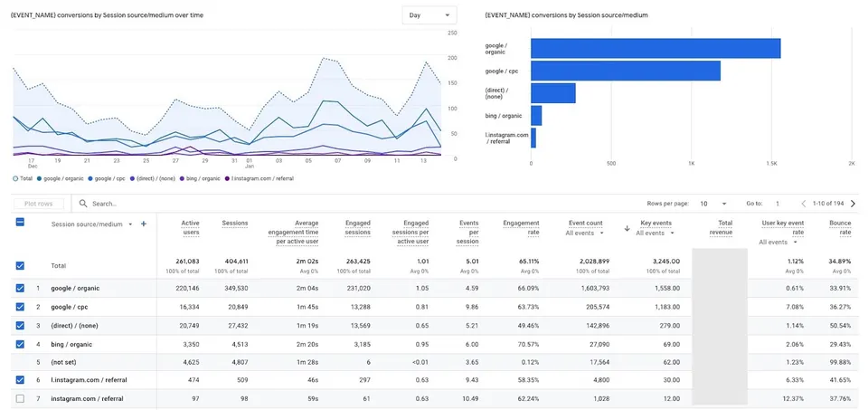The image size is (868, 410).
Task: Click the google / cpc bar in chart
Action: tap(626, 71)
